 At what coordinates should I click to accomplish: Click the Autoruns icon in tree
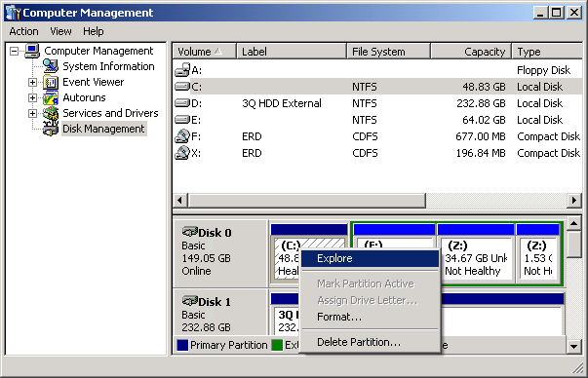pos(51,97)
